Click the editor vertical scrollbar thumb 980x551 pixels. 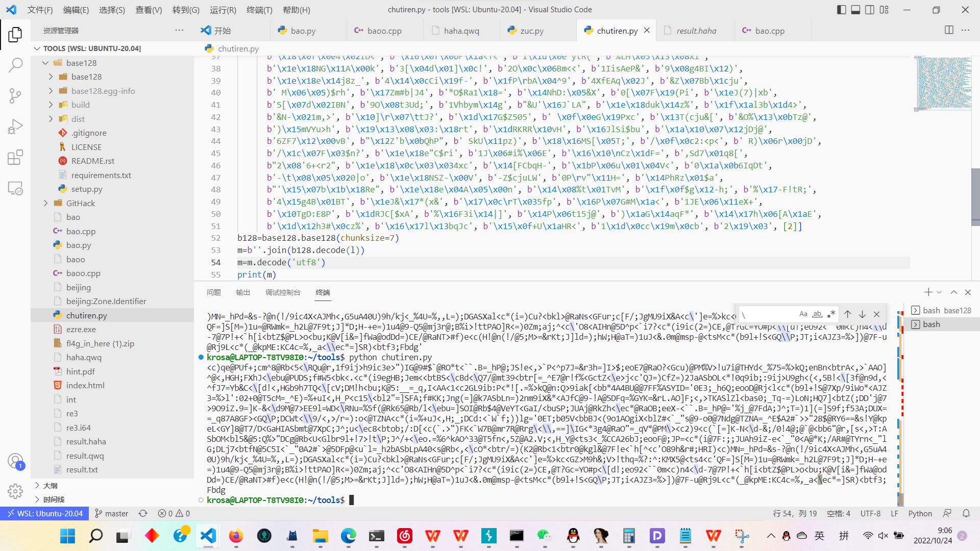pos(975,197)
